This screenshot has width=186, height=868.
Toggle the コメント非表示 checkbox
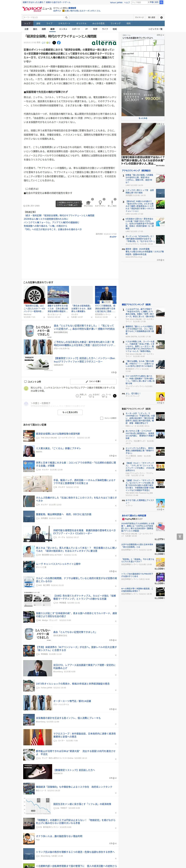[x=102, y=418]
